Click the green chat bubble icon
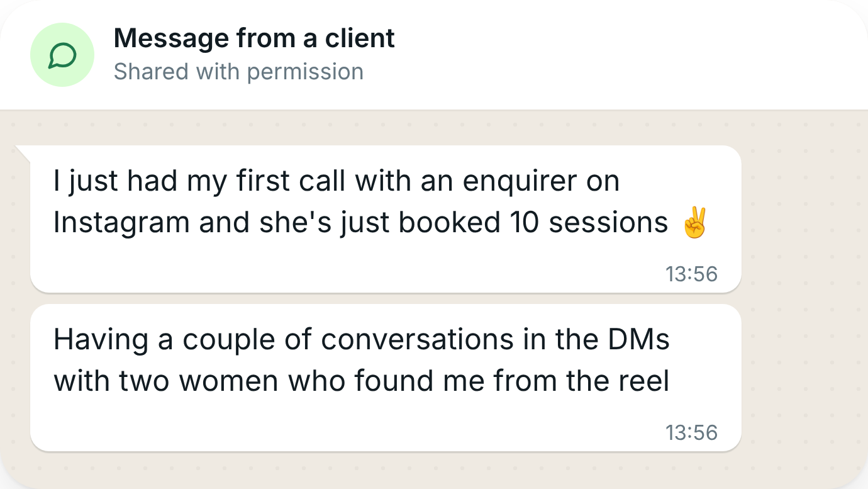The height and width of the screenshot is (489, 868). click(x=62, y=55)
